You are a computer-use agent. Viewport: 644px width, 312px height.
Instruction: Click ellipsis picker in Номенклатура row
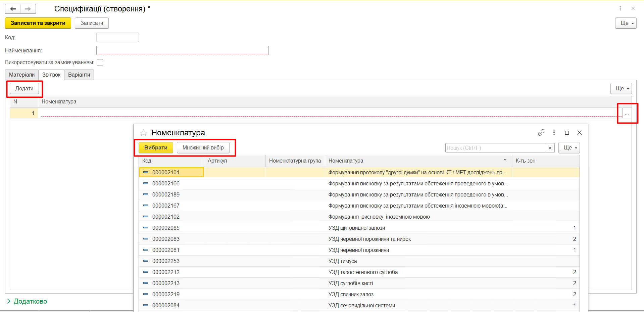pos(627,114)
